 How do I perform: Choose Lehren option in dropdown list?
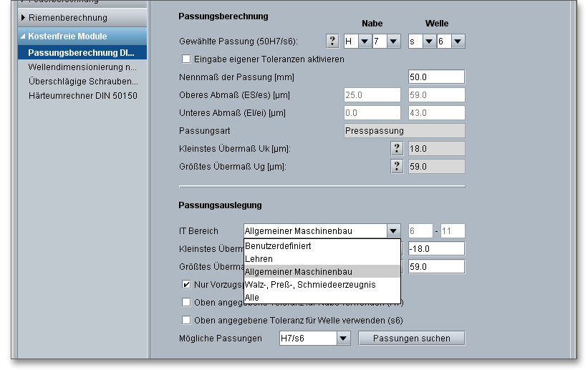point(259,259)
